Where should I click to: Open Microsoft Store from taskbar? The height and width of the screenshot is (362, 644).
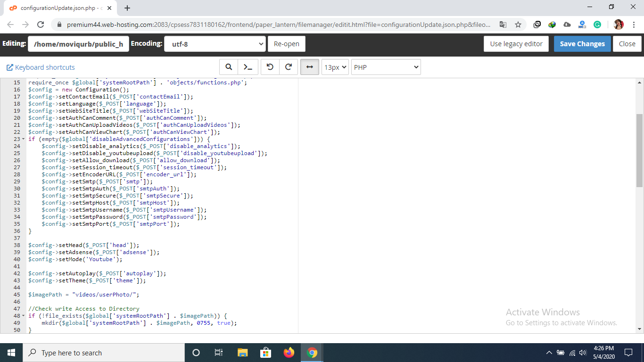click(265, 353)
